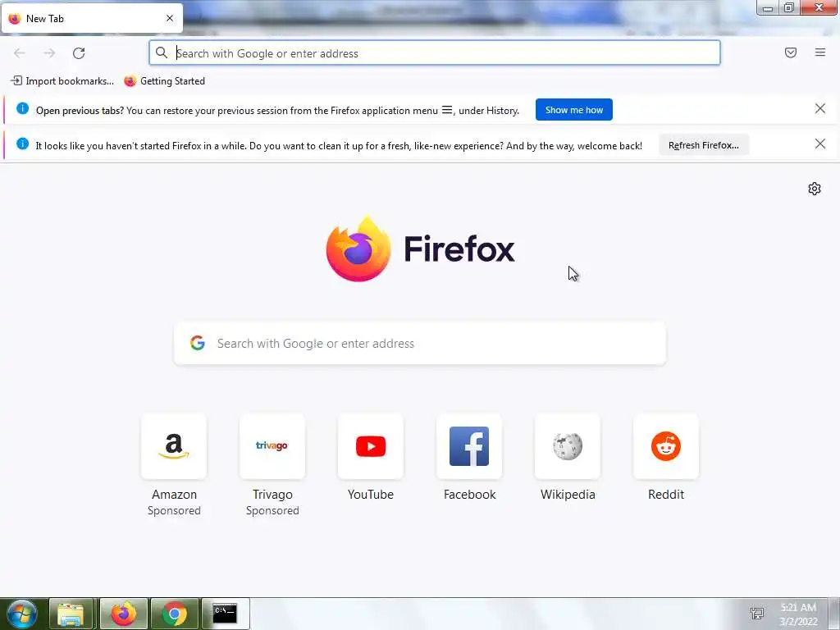Open the YouTube shortcut tile
This screenshot has width=840, height=630.
(x=371, y=446)
